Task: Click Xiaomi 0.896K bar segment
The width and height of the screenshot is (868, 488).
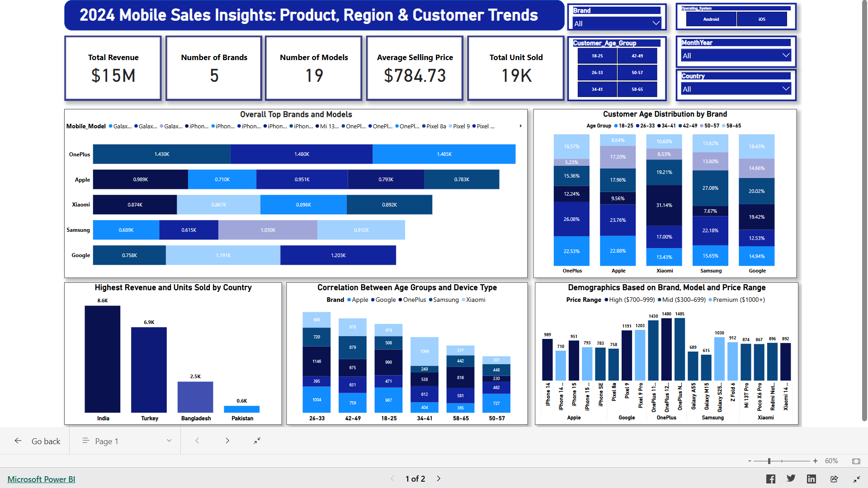Action: pyautogui.click(x=303, y=205)
